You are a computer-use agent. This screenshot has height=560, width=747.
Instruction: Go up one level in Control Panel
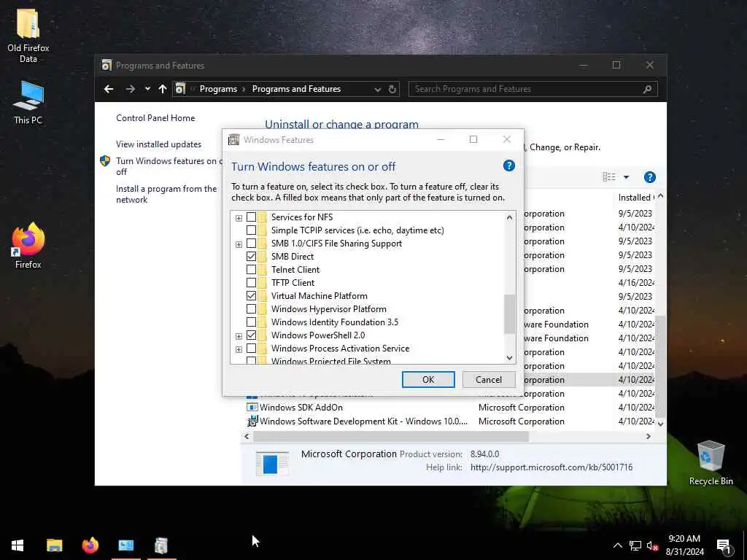click(163, 89)
